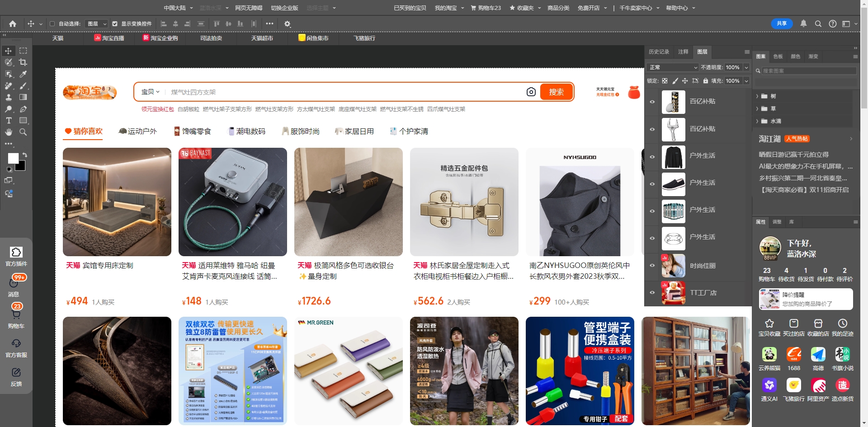The image size is (868, 427).
Task: Click the blue 共享 share button
Action: click(x=782, y=23)
